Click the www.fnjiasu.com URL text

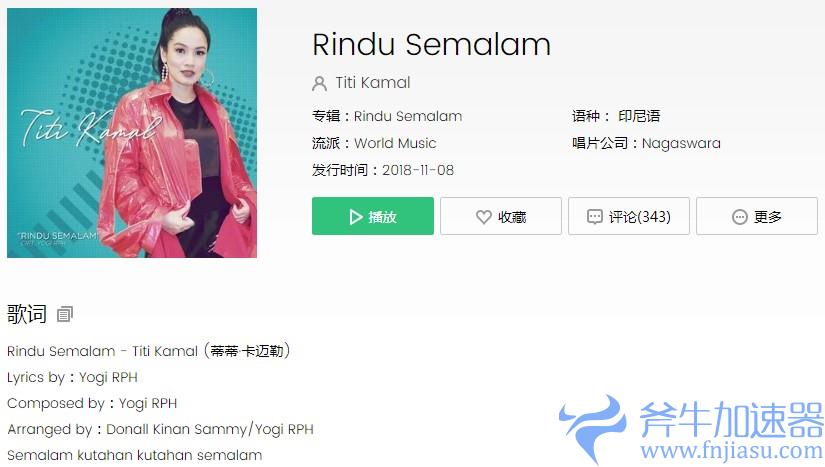pyautogui.click(x=731, y=451)
